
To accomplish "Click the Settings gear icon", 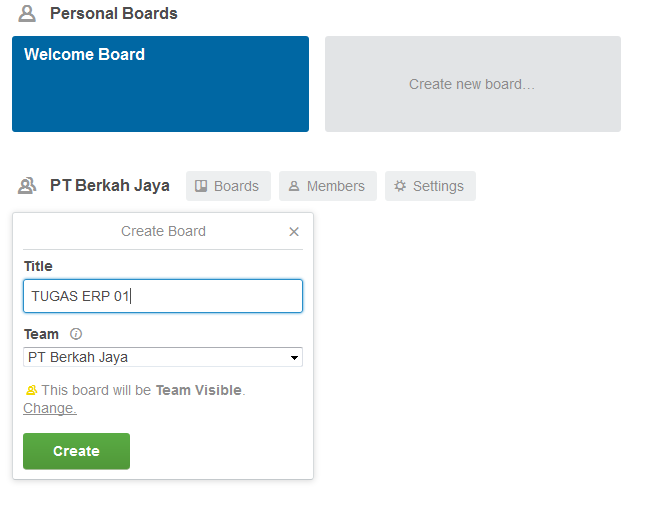I will pos(400,186).
